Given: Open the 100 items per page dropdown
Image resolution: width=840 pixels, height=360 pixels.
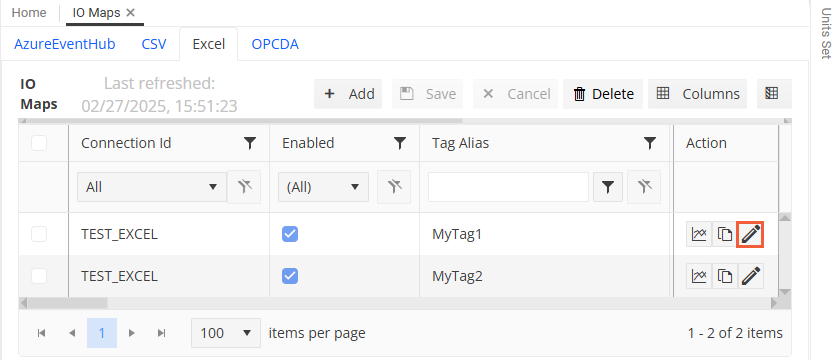Looking at the screenshot, I should point(226,333).
